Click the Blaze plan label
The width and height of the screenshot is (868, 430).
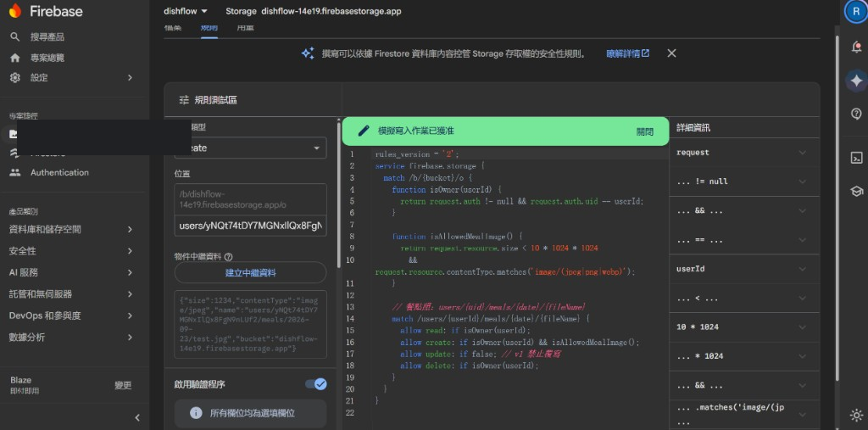(x=21, y=380)
